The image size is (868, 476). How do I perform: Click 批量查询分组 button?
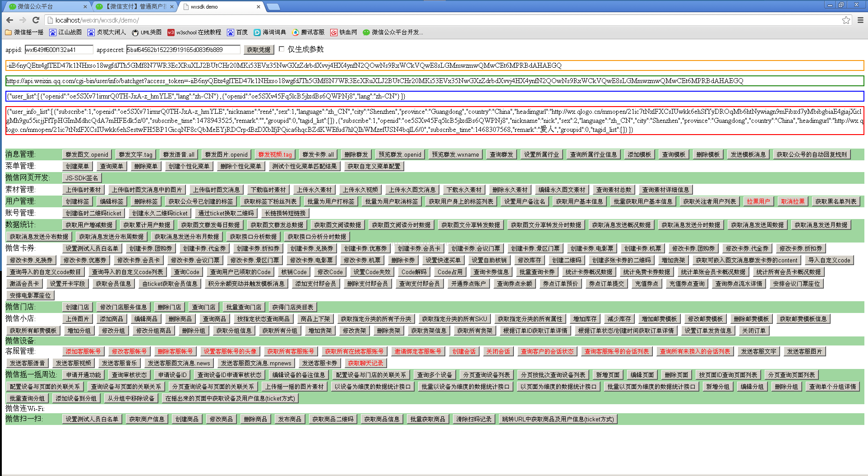[27, 398]
